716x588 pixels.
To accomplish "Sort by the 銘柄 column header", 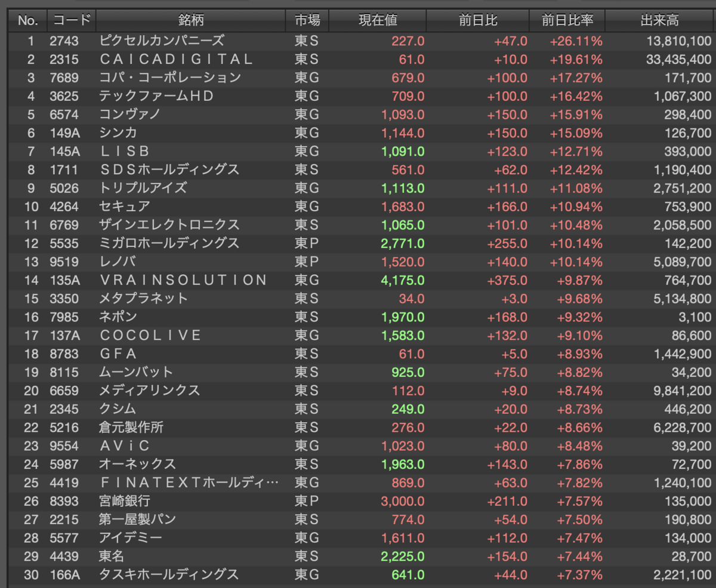I will [191, 20].
